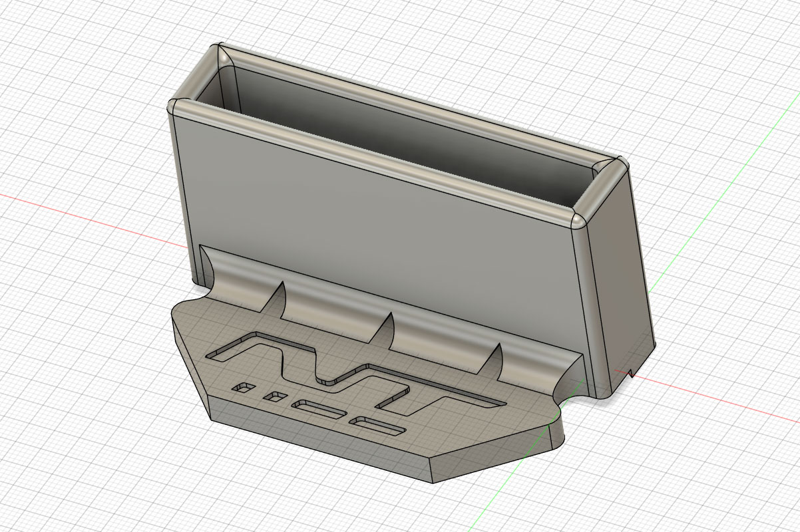Viewport: 800px width, 532px height.
Task: Select the leftmost small square hole in base
Action: (x=244, y=387)
